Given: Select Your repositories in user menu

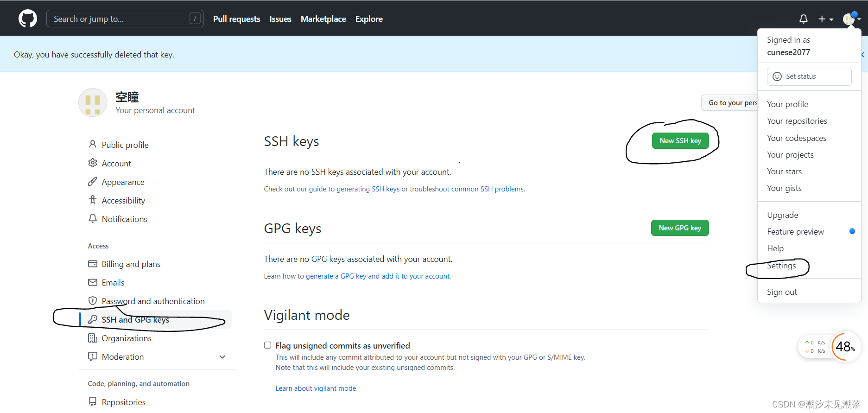Looking at the screenshot, I should tap(797, 121).
